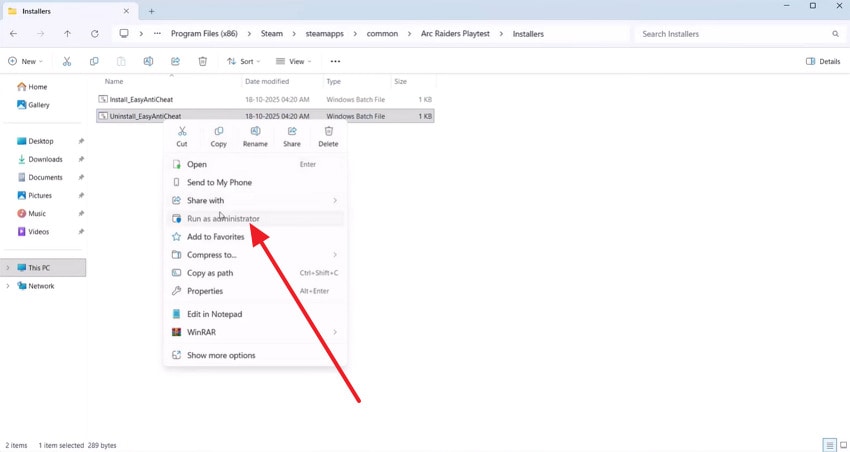
Task: Select Open in the context menu
Action: pos(255,164)
